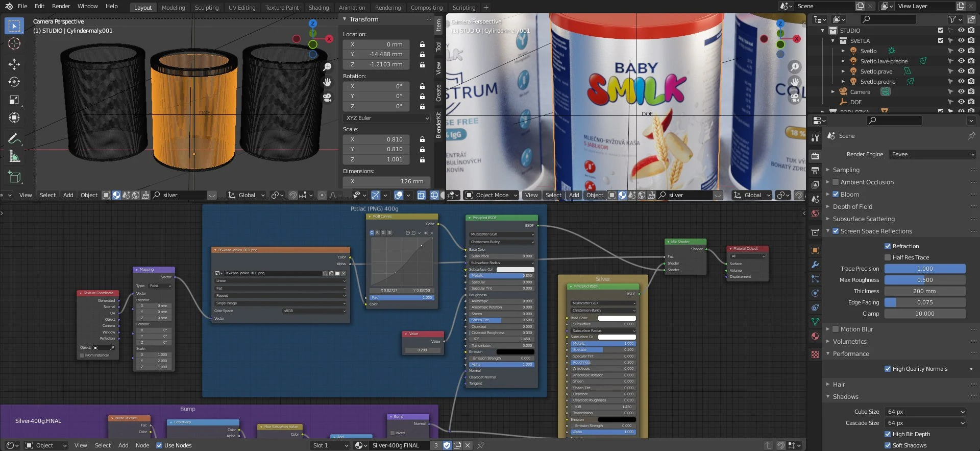Open Cascade Size dropdown
Image resolution: width=980 pixels, height=451 pixels.
click(925, 423)
